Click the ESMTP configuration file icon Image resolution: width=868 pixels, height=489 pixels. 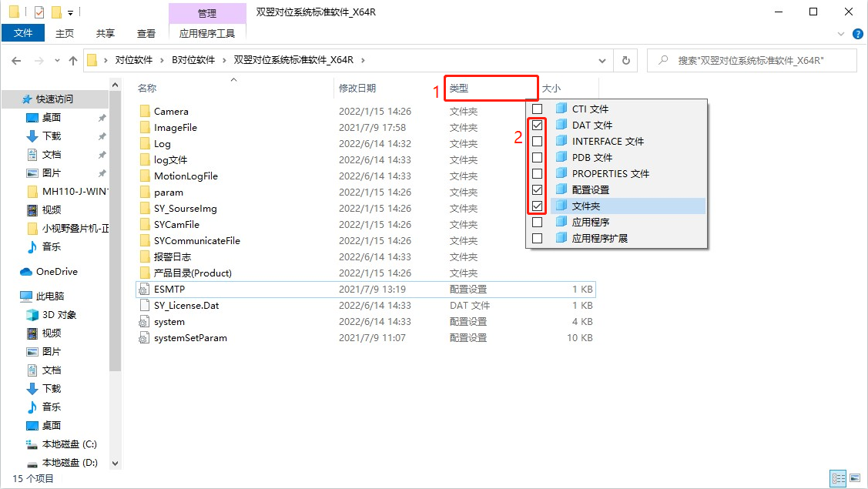(143, 290)
